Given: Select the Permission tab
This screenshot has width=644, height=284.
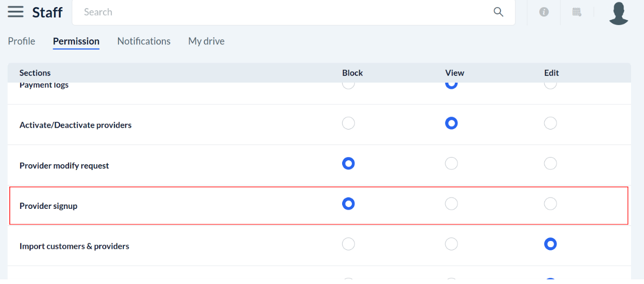Looking at the screenshot, I should point(76,41).
